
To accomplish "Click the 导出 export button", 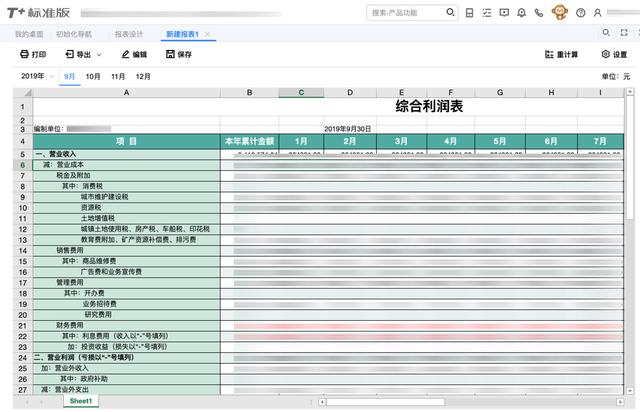I will (x=78, y=54).
